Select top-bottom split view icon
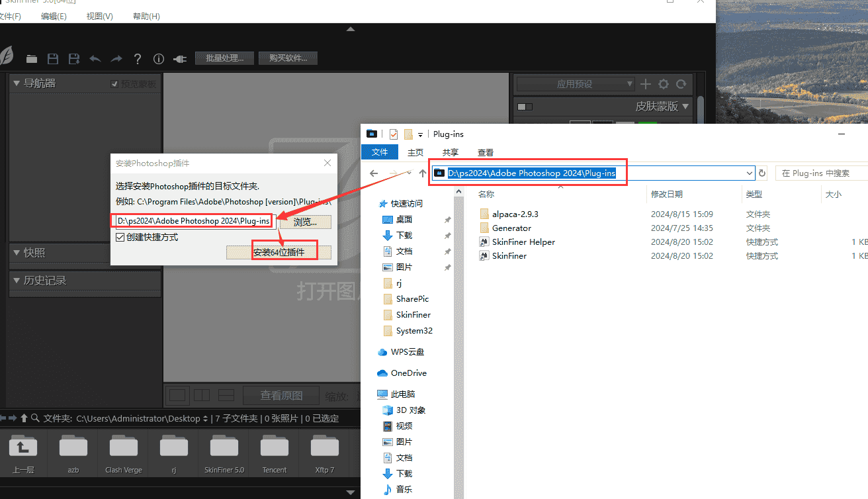The width and height of the screenshot is (868, 499). coord(226,395)
